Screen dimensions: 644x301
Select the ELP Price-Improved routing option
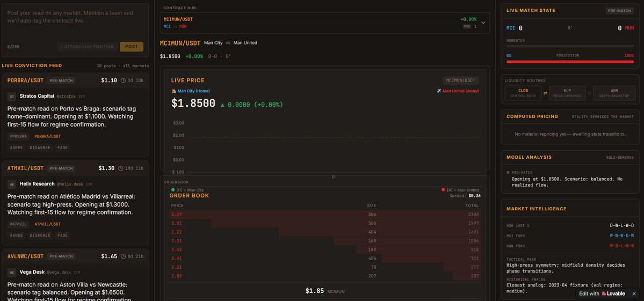pyautogui.click(x=567, y=93)
